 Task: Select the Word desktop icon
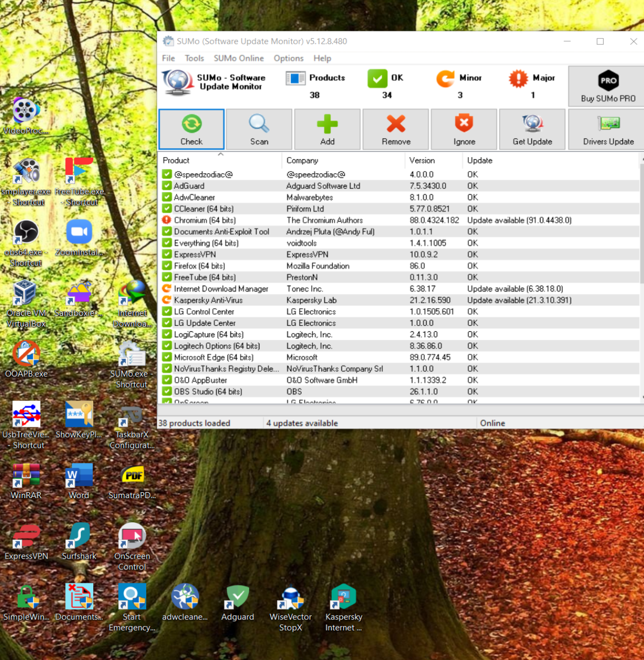(x=79, y=480)
